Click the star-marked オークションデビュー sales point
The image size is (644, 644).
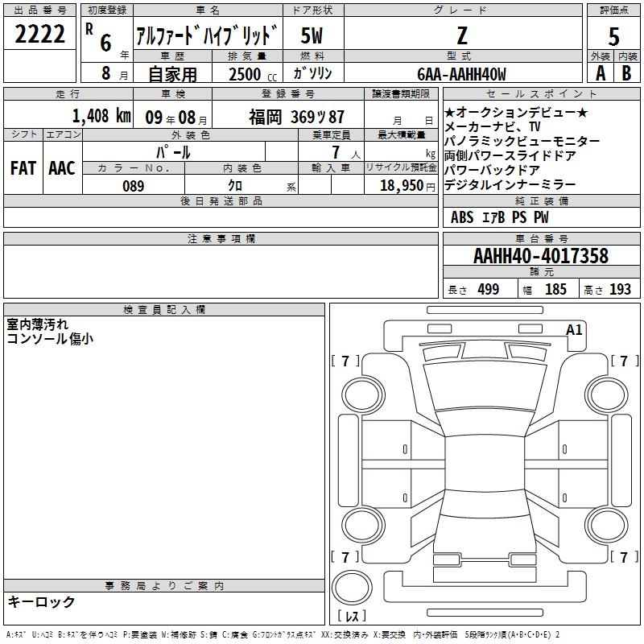point(517,112)
